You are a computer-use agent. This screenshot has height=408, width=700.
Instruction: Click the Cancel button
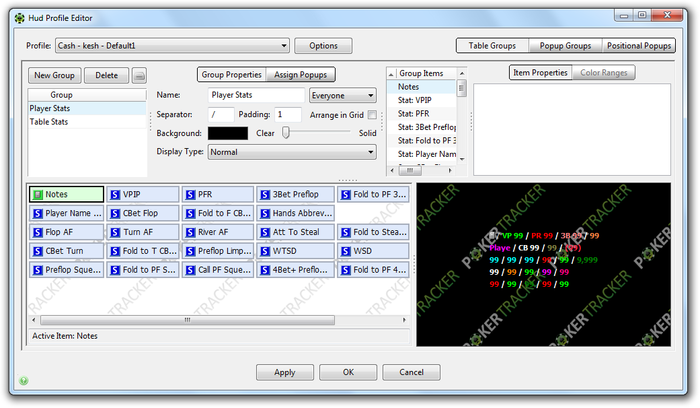point(411,372)
